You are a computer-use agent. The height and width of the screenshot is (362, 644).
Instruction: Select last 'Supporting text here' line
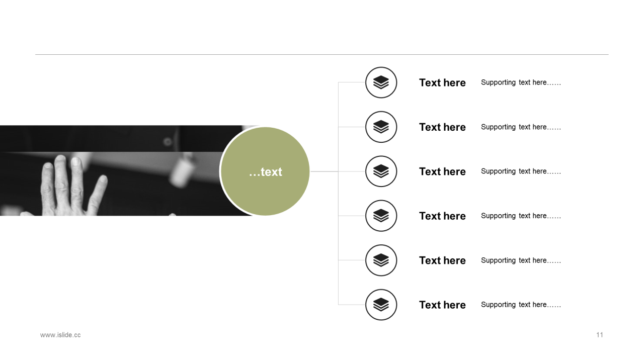521,305
